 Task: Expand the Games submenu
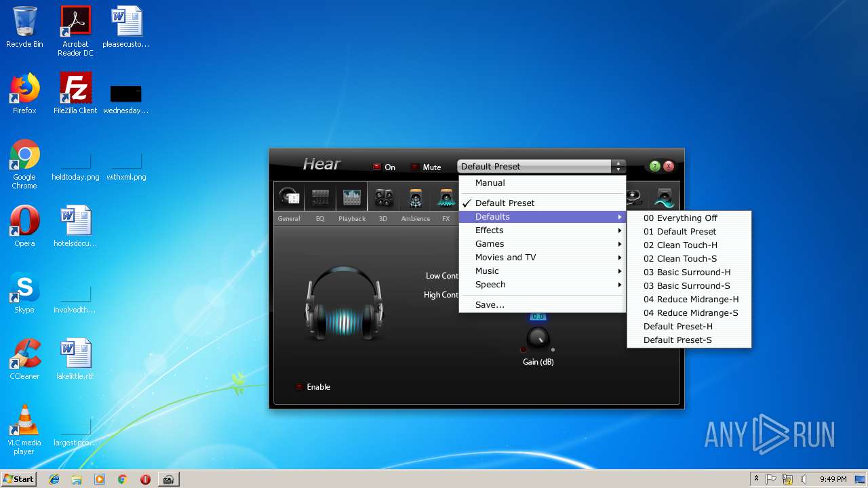542,244
